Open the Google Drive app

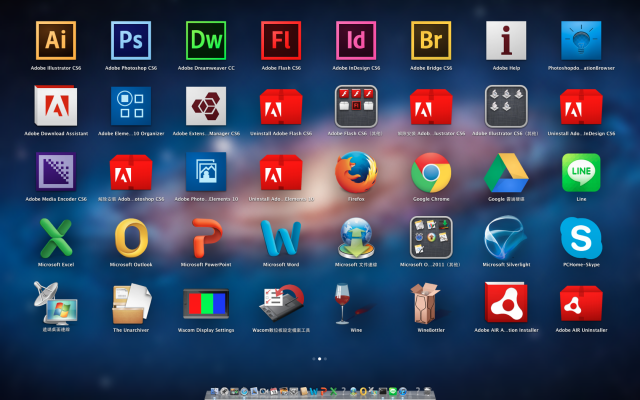tap(506, 172)
